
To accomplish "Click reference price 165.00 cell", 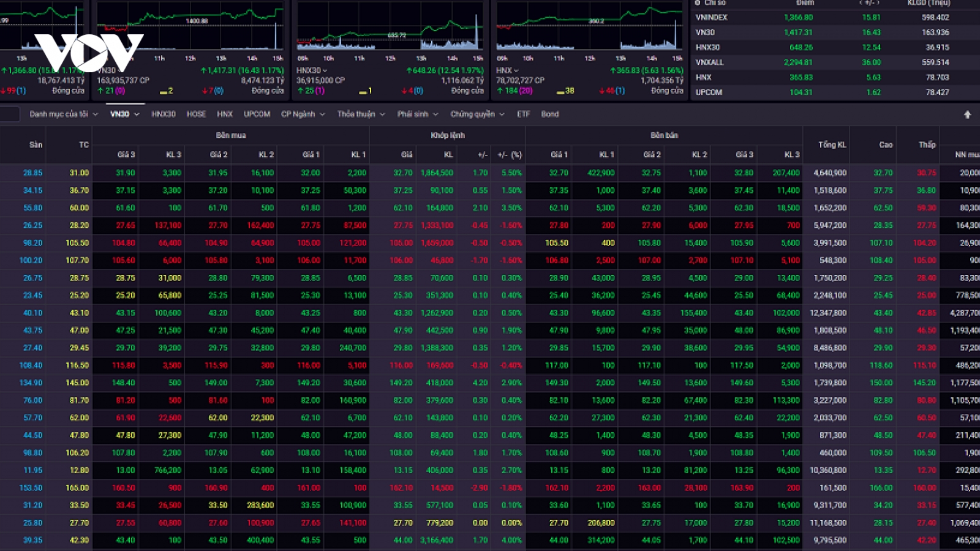I will [x=77, y=488].
